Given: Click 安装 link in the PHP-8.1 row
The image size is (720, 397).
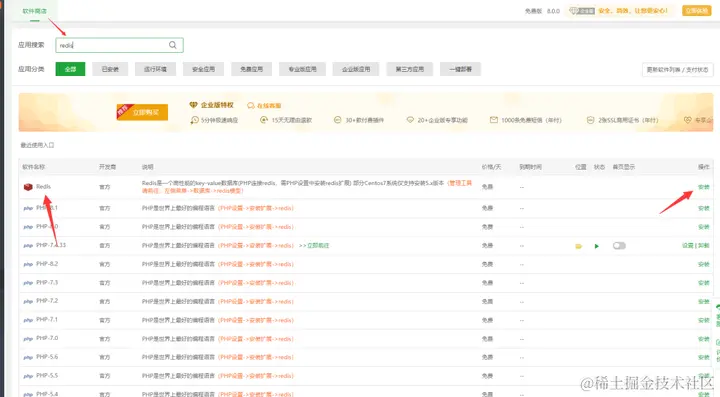Looking at the screenshot, I should point(703,208).
